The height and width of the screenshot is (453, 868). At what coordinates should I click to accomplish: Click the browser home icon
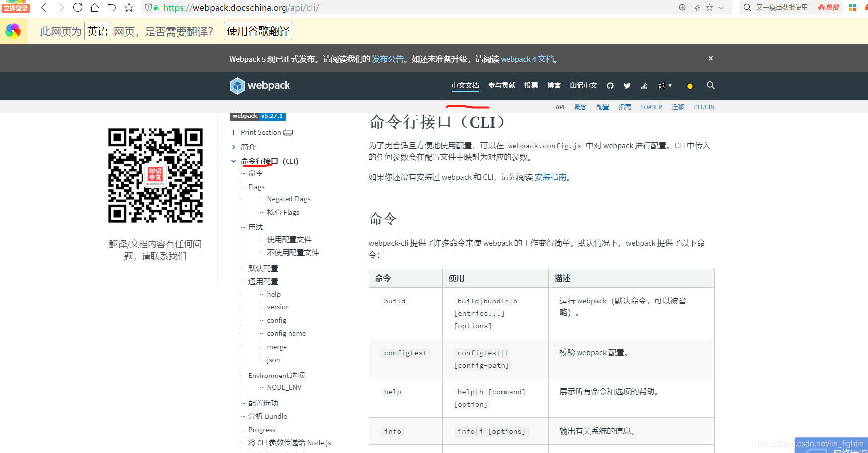click(x=94, y=7)
